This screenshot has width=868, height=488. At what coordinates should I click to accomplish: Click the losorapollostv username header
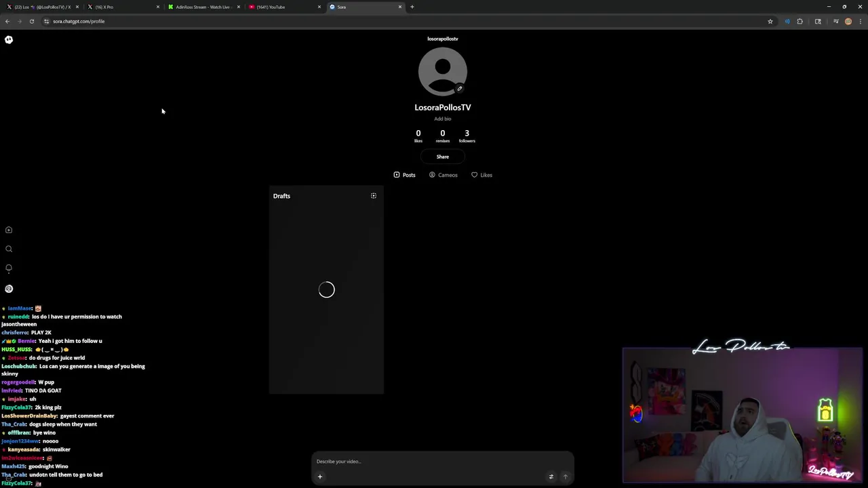(x=442, y=39)
